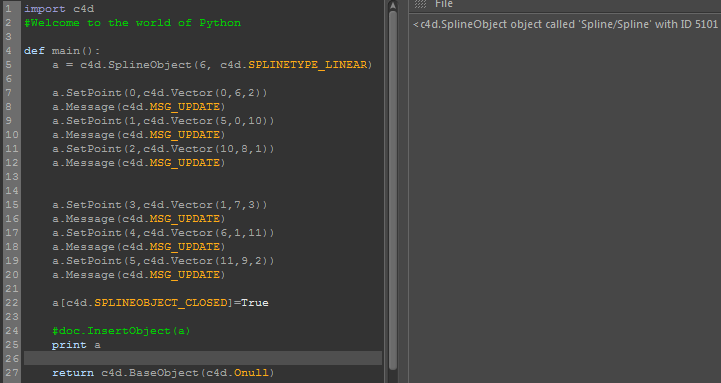This screenshot has width=721, height=383.
Task: Click the '#Welcome to the world of Python' comment
Action: [132, 23]
